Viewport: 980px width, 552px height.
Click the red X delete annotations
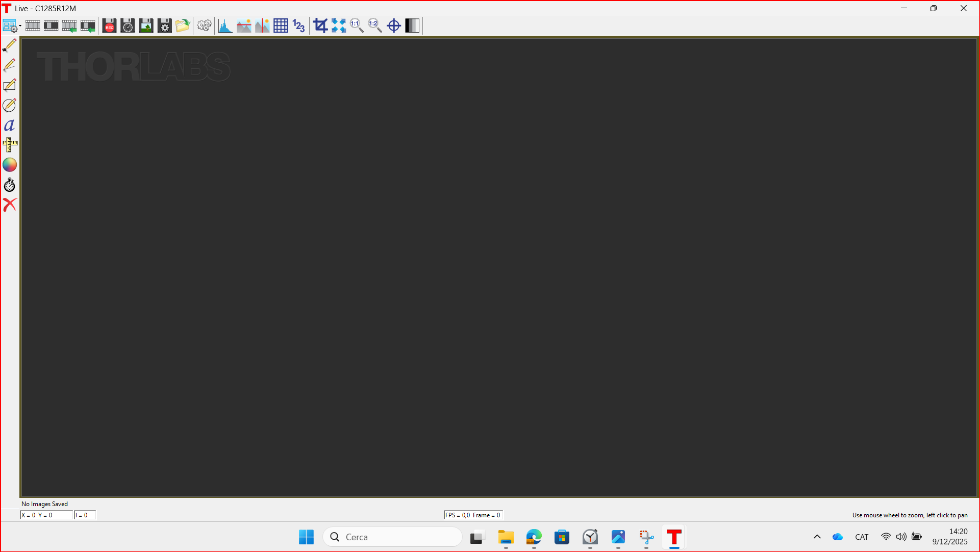(9, 205)
